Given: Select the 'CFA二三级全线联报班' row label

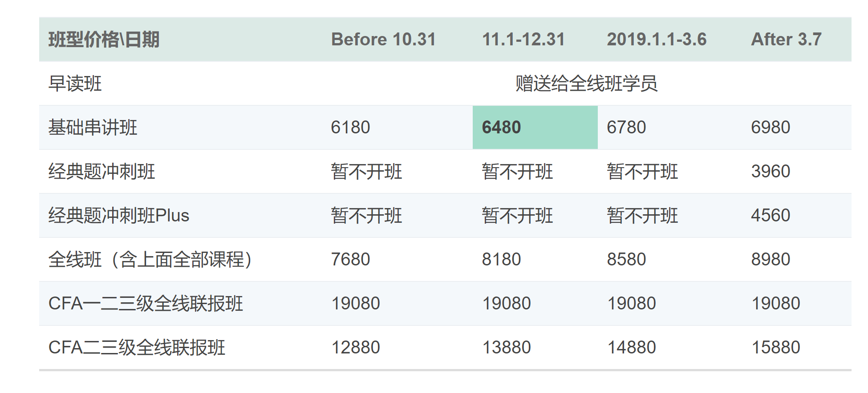Looking at the screenshot, I should tap(137, 348).
